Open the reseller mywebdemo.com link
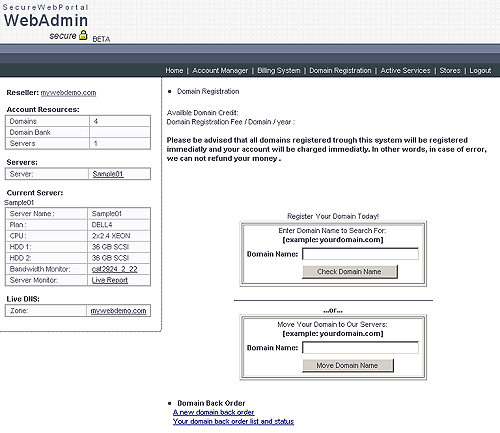 (x=68, y=93)
